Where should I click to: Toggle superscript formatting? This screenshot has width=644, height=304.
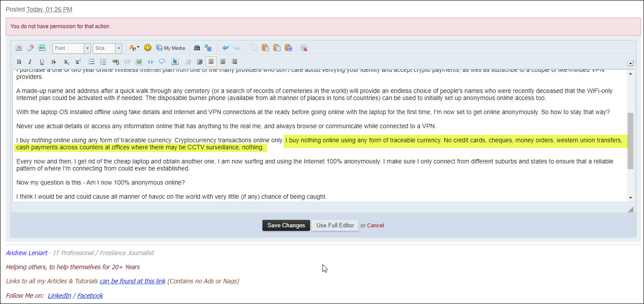pos(78,62)
